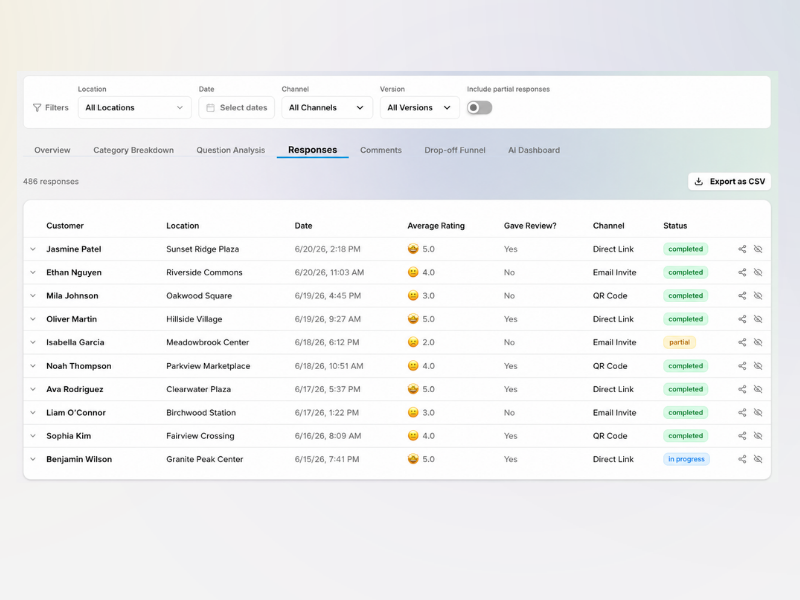Click the share icon for Ethan Nguyen
The width and height of the screenshot is (800, 600).
pos(742,272)
